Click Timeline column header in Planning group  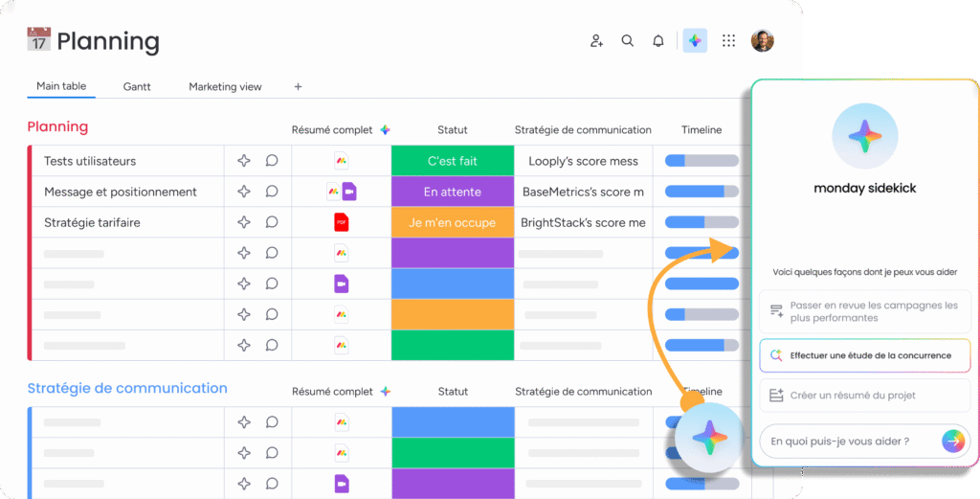(x=702, y=130)
